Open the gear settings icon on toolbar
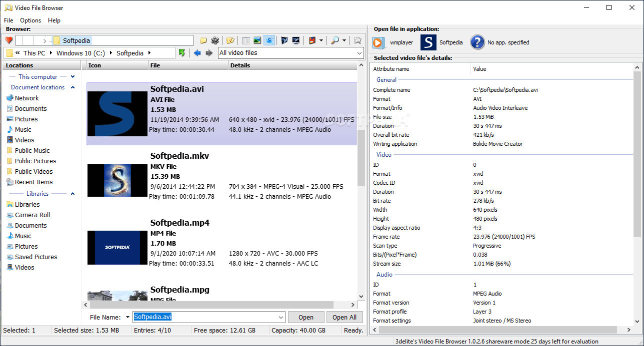The image size is (644, 346). pos(215,40)
